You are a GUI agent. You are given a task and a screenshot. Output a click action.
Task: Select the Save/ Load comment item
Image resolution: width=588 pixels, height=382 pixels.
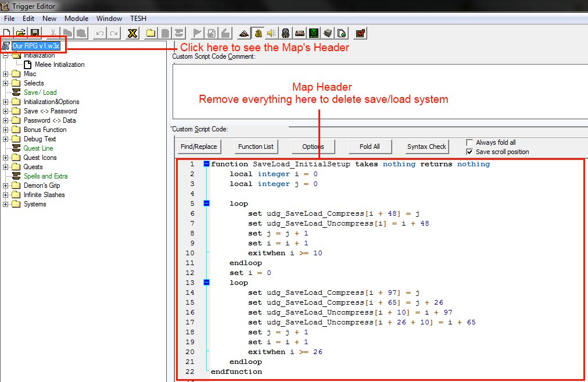coord(40,92)
